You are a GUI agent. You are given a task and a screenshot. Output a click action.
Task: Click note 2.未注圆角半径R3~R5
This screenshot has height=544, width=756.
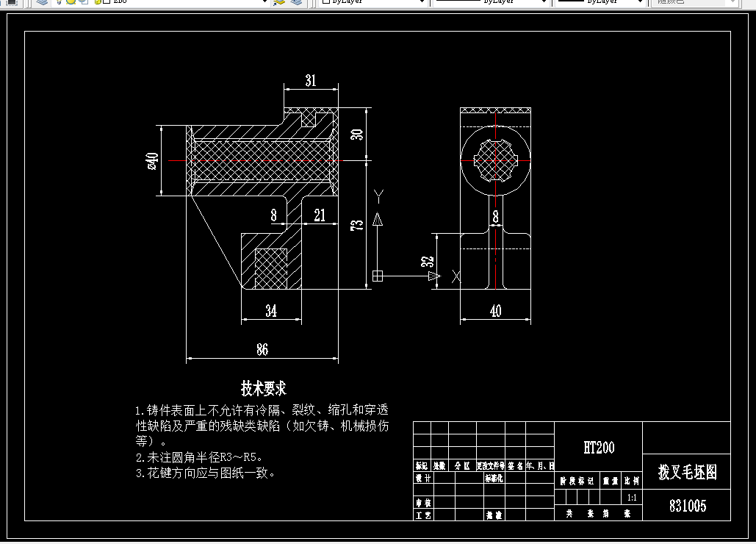pos(199,457)
